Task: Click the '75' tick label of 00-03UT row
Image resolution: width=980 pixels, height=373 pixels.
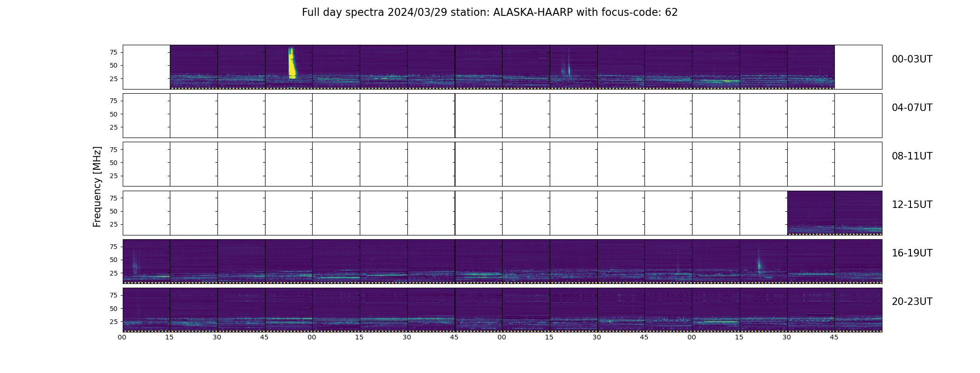Action: (113, 52)
